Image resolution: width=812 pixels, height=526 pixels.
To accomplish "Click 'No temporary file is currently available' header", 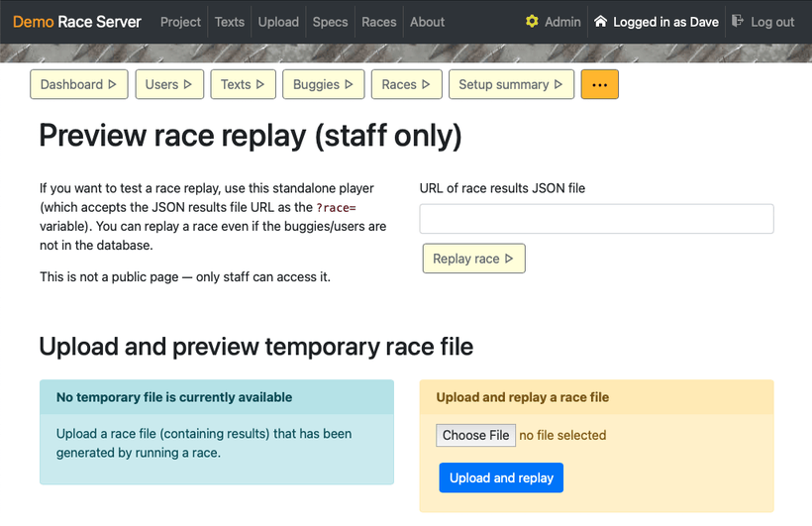I will [x=174, y=397].
